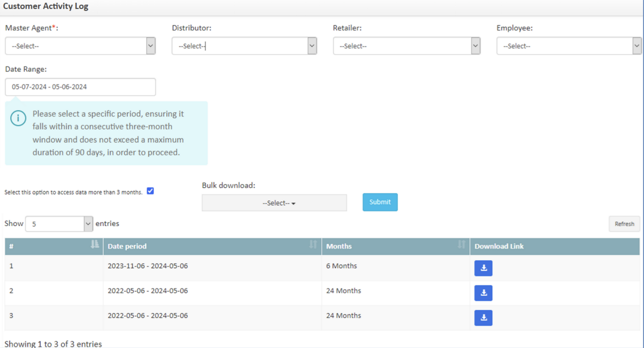Click the Master Agent label

click(31, 28)
